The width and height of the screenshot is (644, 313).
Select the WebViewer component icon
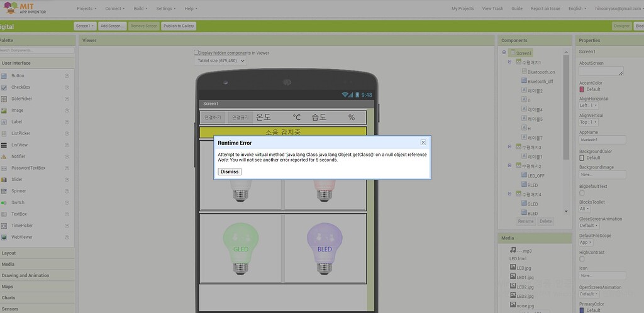point(4,237)
